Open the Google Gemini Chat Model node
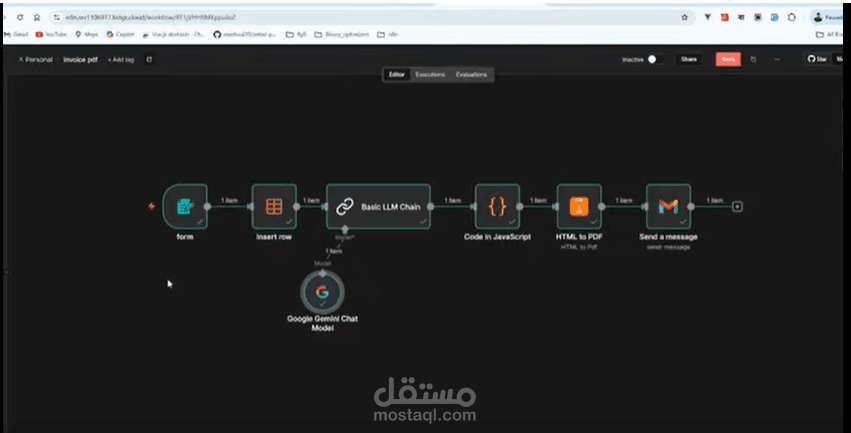 point(322,292)
